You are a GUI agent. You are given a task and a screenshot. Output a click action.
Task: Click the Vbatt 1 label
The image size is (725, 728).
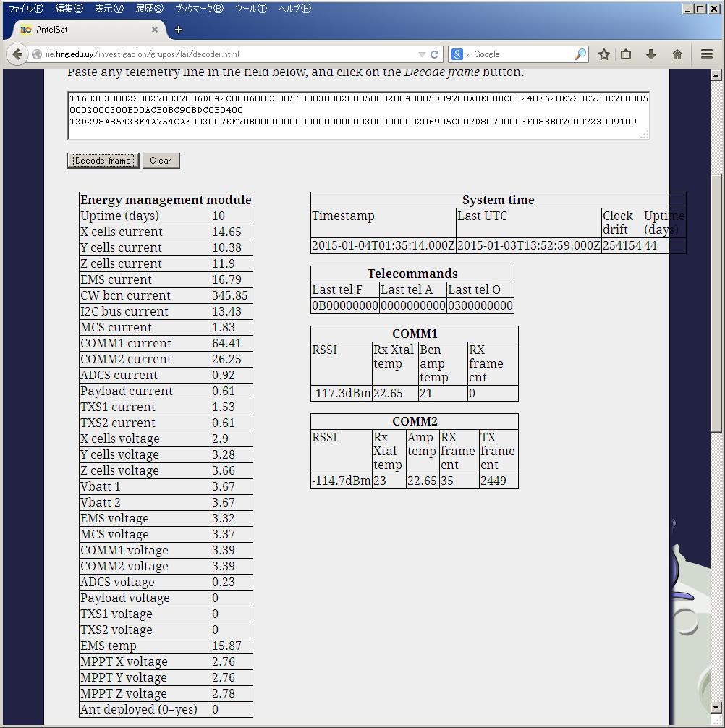(101, 486)
